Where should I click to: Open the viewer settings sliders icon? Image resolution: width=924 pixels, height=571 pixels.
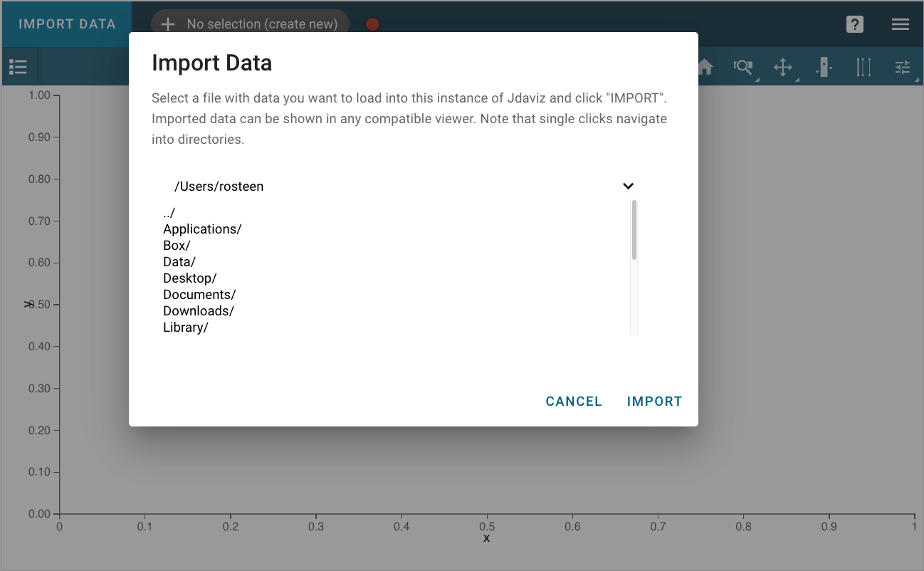[x=903, y=68]
